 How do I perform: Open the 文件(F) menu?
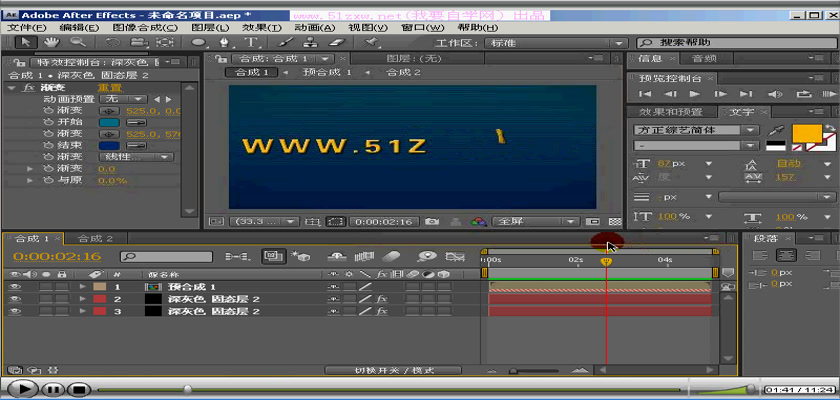26,28
